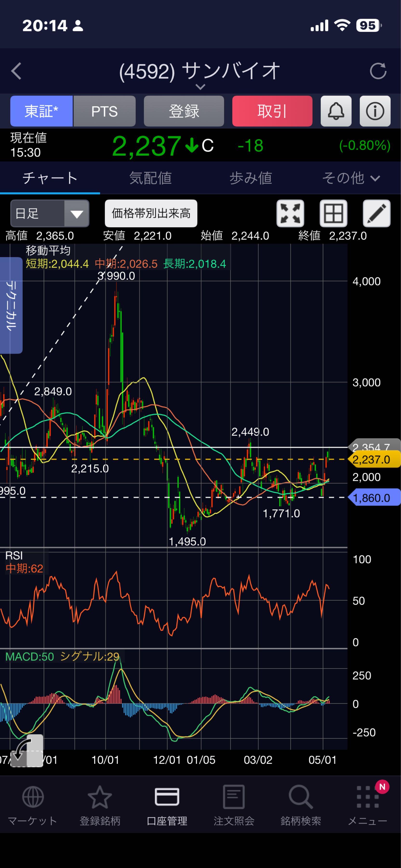Tap the red 取引 button
401x868 pixels.
(x=272, y=111)
